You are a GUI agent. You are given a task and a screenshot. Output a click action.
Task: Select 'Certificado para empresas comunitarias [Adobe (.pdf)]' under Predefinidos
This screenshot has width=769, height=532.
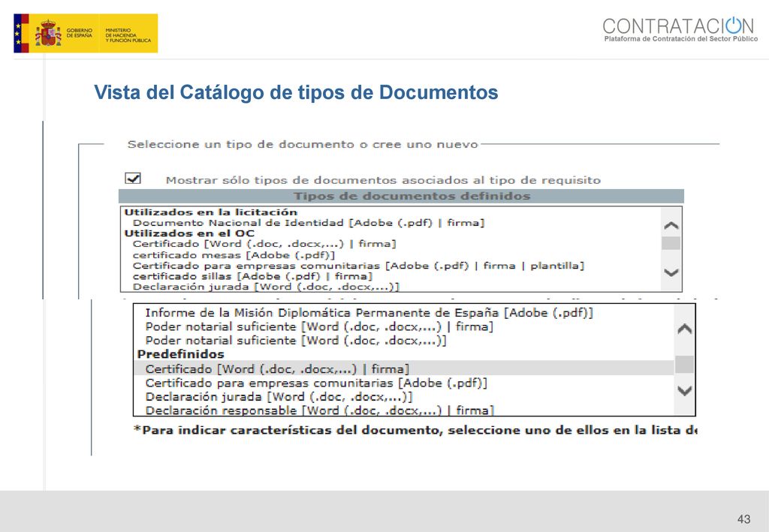point(316,383)
